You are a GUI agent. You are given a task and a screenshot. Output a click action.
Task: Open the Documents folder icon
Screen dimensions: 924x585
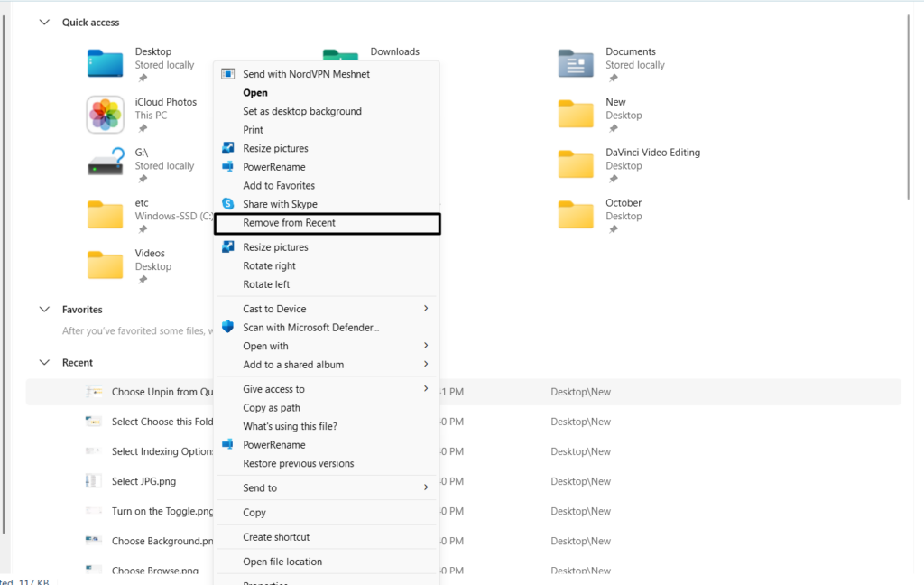pyautogui.click(x=576, y=64)
